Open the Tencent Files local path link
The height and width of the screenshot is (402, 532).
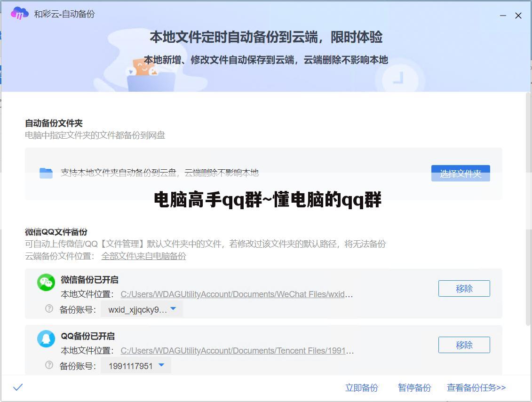237,350
